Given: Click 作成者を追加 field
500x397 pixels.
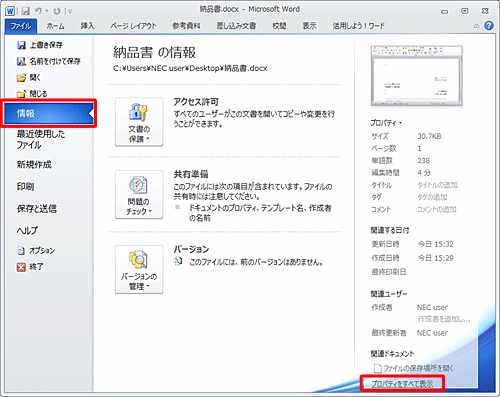Looking at the screenshot, I should click(444, 319).
